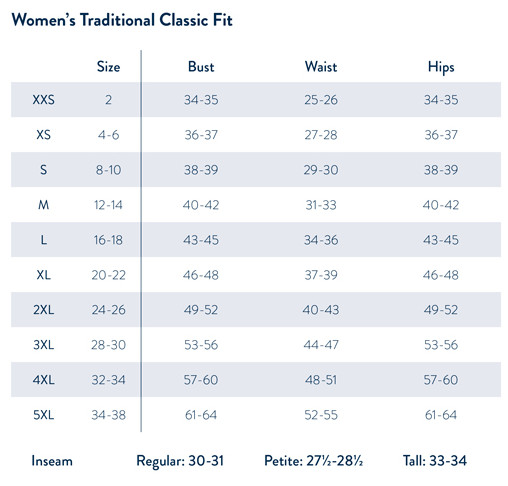Select the L waist value 34-36
The image size is (508, 486).
[321, 240]
